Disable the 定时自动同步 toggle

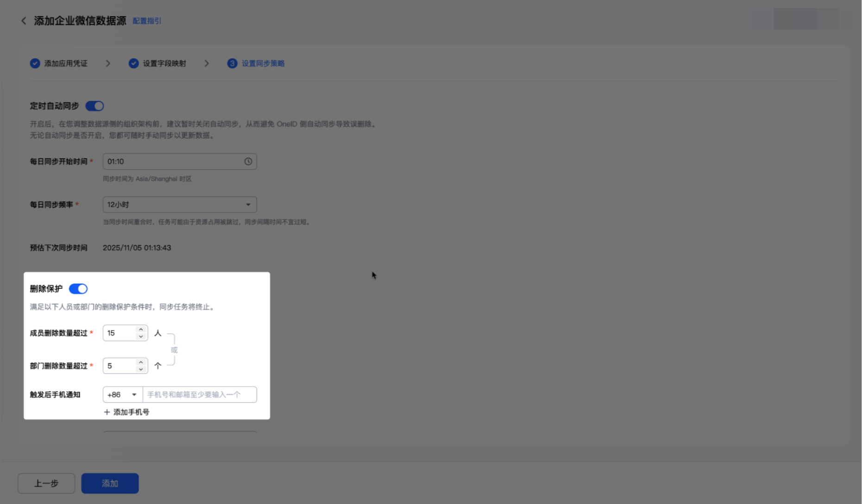[95, 106]
